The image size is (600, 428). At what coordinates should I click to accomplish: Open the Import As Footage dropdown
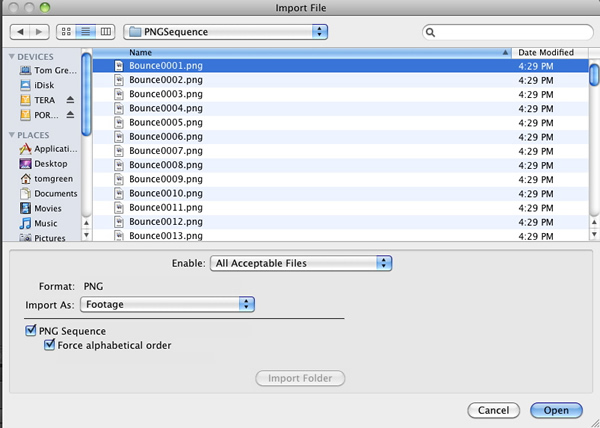[167, 304]
